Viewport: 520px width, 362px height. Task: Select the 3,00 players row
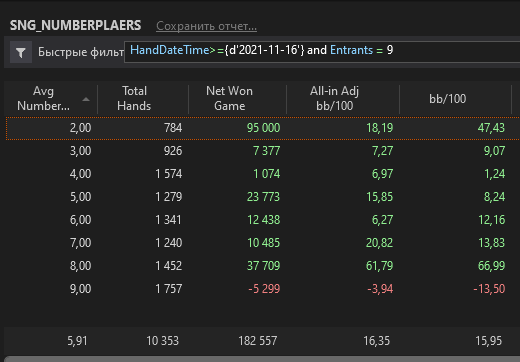point(263,151)
